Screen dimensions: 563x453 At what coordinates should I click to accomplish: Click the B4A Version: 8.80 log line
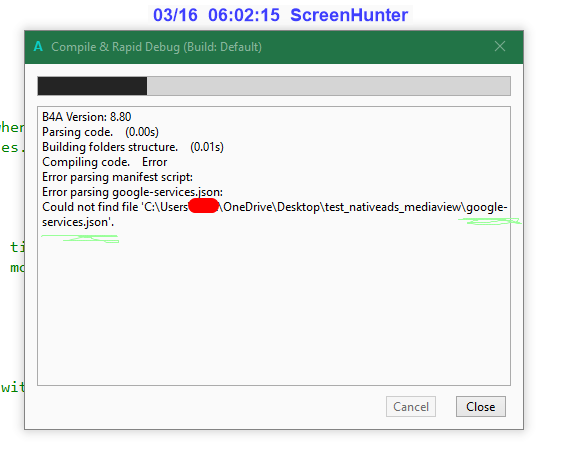click(87, 117)
